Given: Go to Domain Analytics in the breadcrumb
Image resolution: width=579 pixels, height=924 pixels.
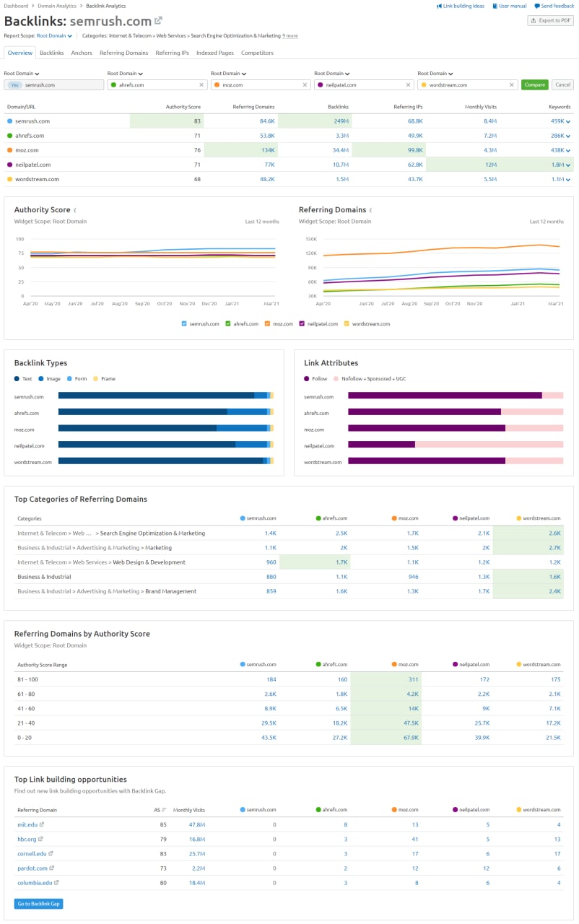Looking at the screenshot, I should pyautogui.click(x=57, y=6).
